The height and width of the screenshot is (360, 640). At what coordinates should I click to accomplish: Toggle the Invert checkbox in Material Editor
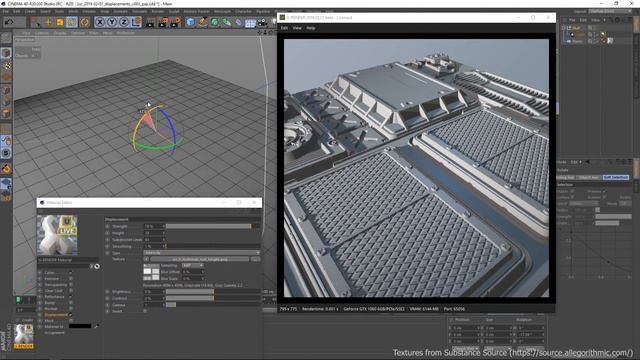pos(145,311)
